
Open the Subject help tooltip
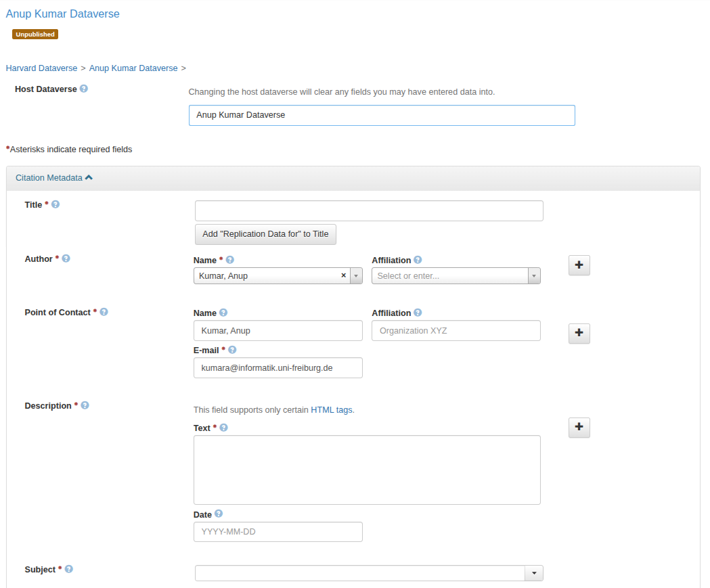tap(68, 569)
